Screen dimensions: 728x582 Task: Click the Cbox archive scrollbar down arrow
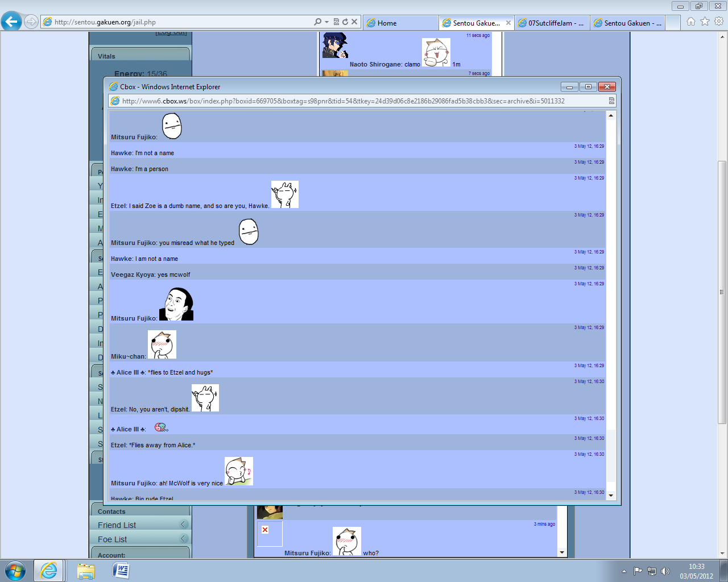(611, 496)
